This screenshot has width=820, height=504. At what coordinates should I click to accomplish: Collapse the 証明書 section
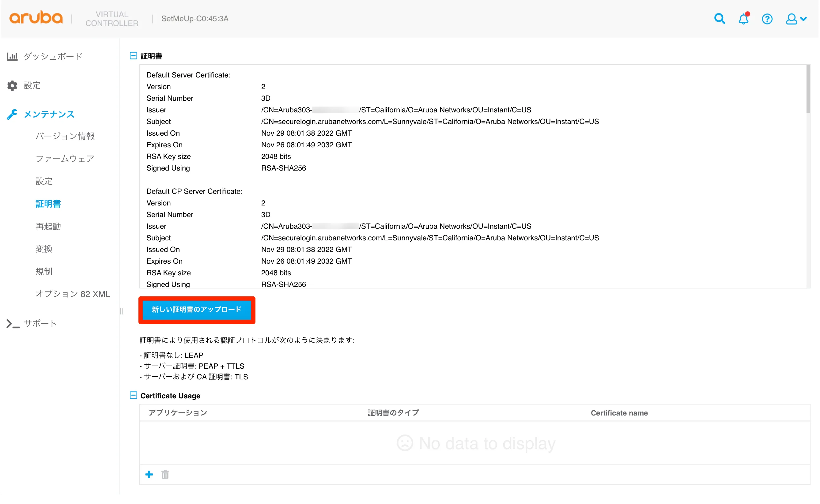133,56
